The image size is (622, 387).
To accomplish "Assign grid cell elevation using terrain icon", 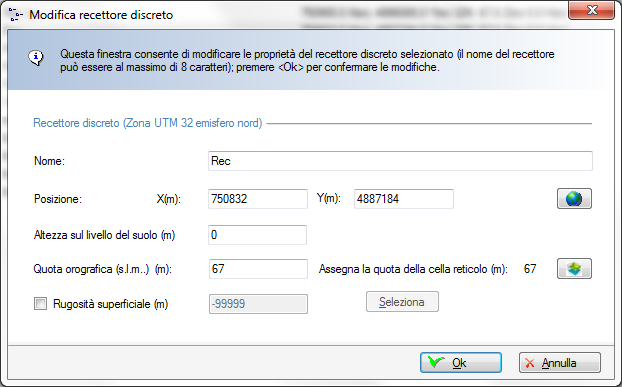I will [574, 268].
